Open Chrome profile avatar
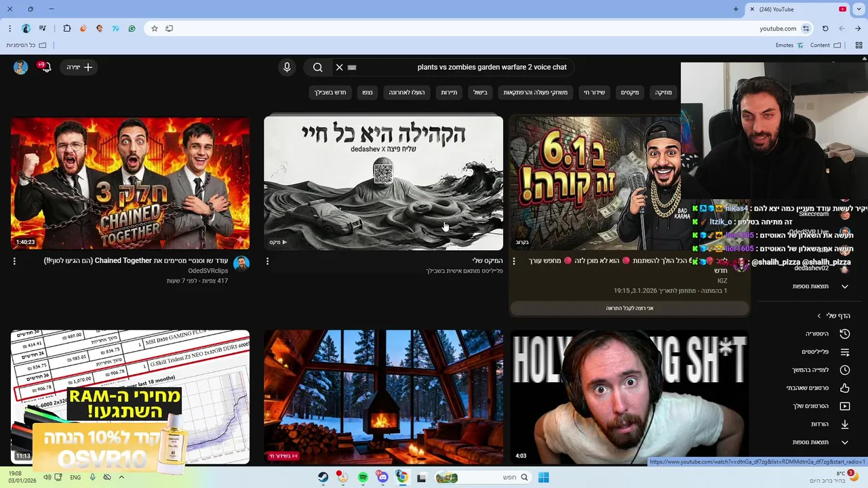Image resolution: width=868 pixels, height=488 pixels. click(26, 28)
